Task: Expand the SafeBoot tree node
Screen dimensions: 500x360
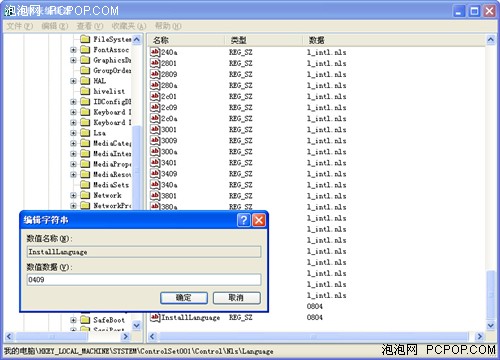Action: tap(73, 320)
